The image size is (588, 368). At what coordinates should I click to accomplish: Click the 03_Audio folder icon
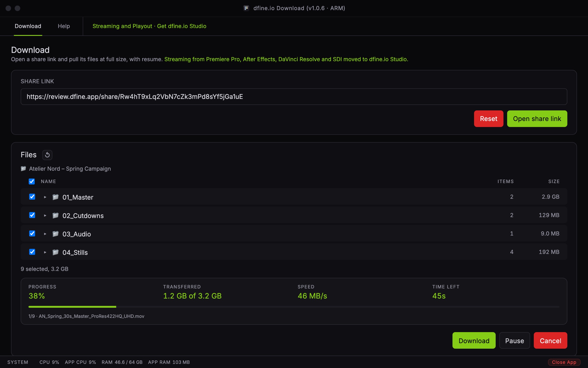pyautogui.click(x=55, y=234)
